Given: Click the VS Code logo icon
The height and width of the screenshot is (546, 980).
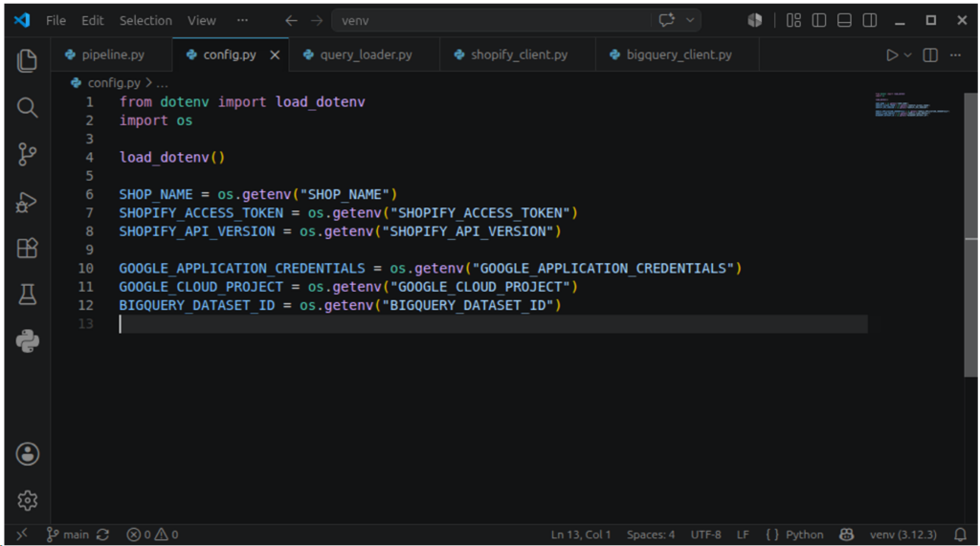Looking at the screenshot, I should 22,20.
